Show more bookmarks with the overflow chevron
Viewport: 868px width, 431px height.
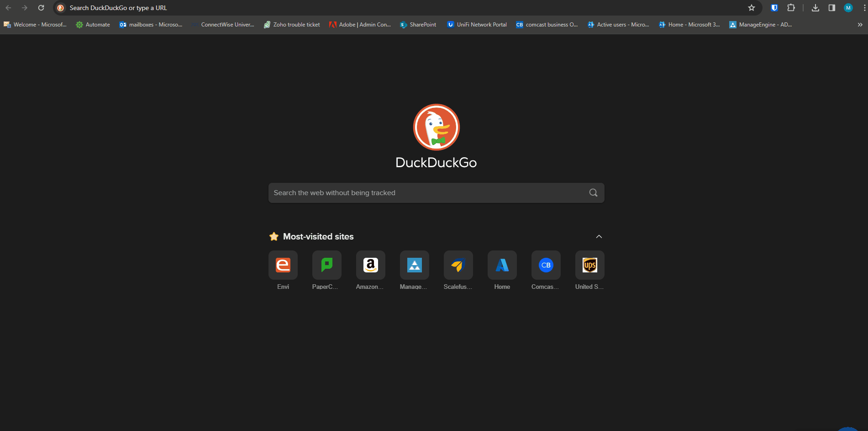tap(860, 25)
